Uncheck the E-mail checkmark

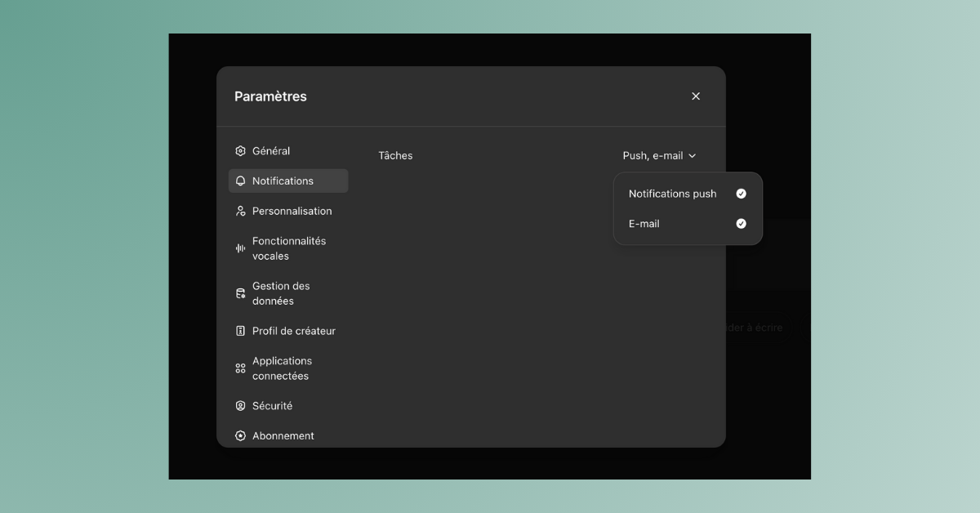pos(741,224)
